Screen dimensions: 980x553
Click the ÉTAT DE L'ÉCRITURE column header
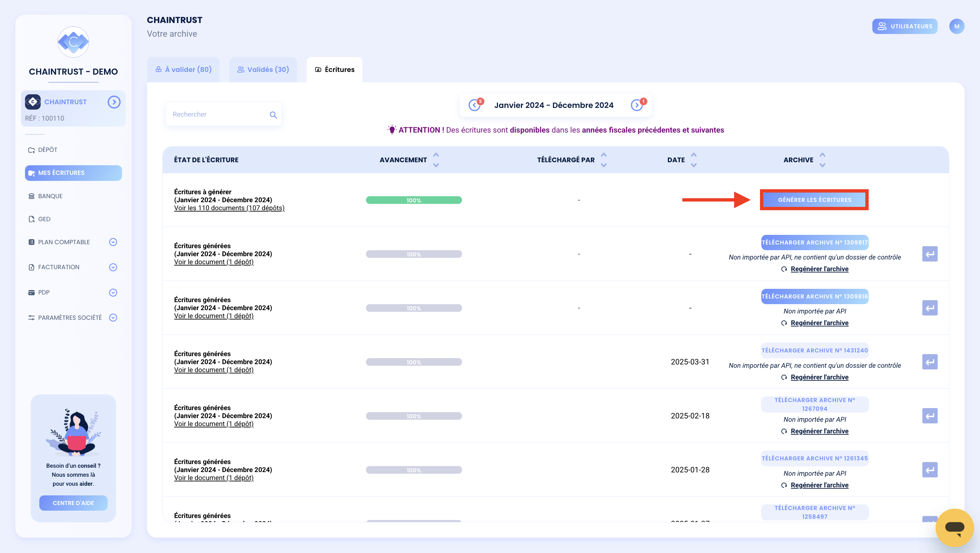(x=206, y=160)
